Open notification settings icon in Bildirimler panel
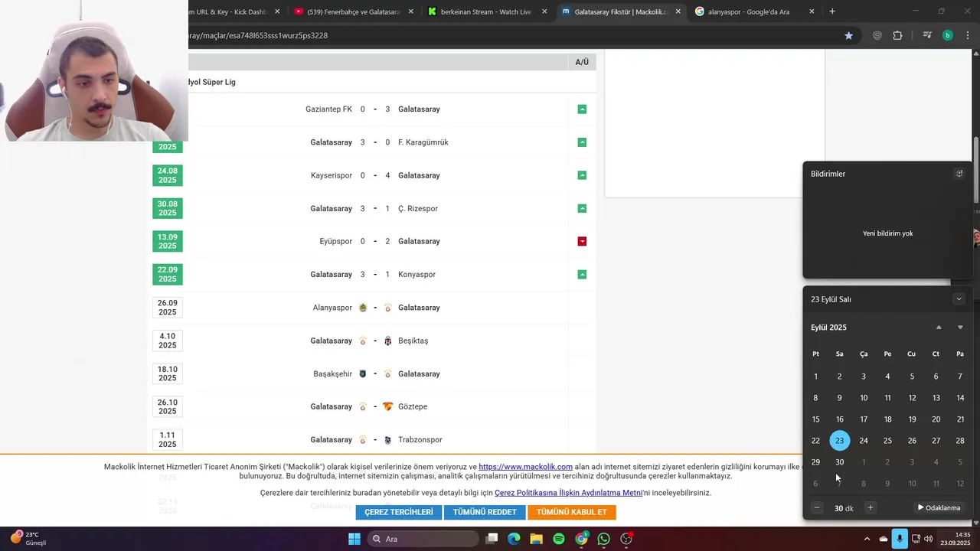 (959, 174)
